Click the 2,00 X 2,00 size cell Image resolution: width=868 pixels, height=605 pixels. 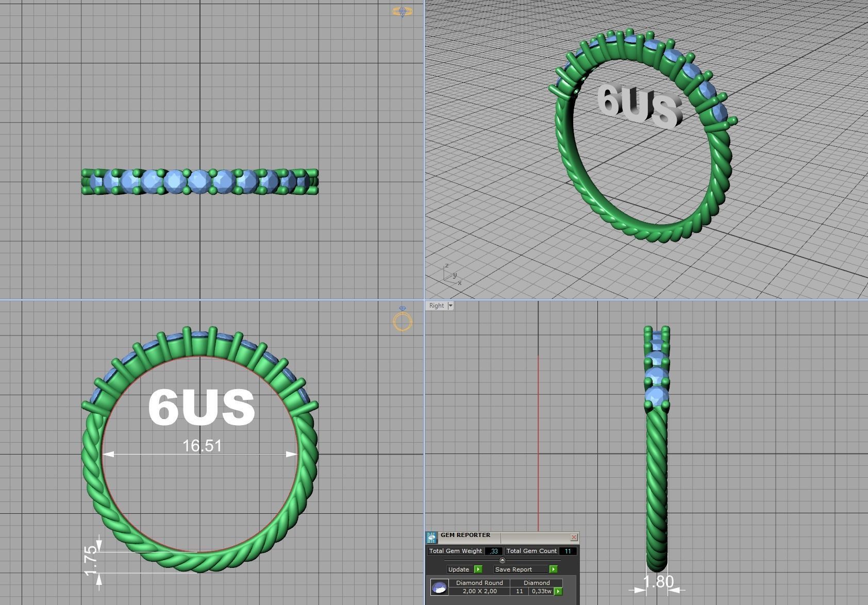pyautogui.click(x=479, y=591)
